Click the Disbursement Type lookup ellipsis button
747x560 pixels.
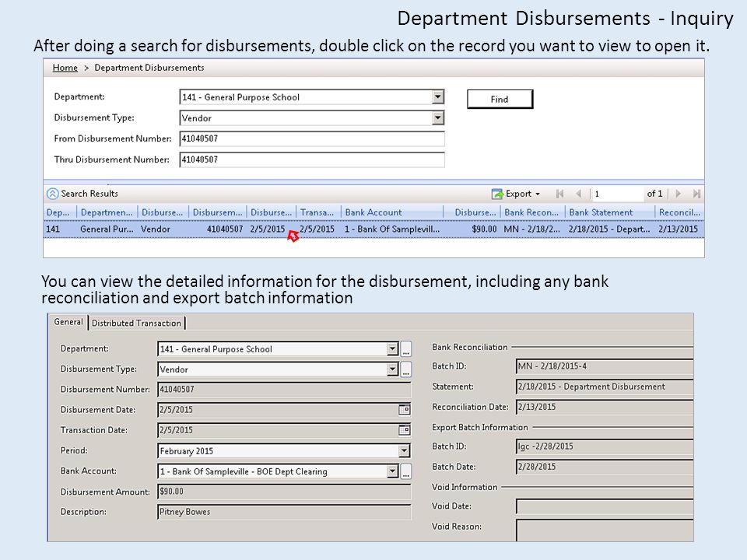[x=406, y=369]
